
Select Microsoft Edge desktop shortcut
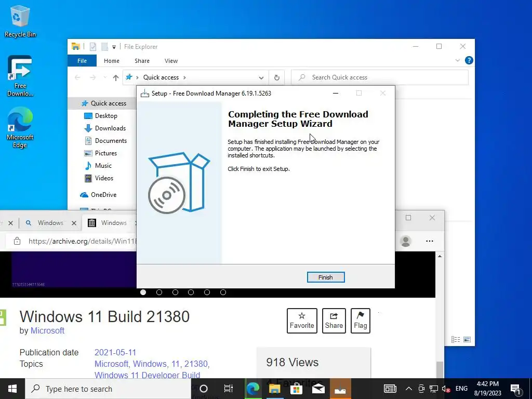pyautogui.click(x=20, y=128)
